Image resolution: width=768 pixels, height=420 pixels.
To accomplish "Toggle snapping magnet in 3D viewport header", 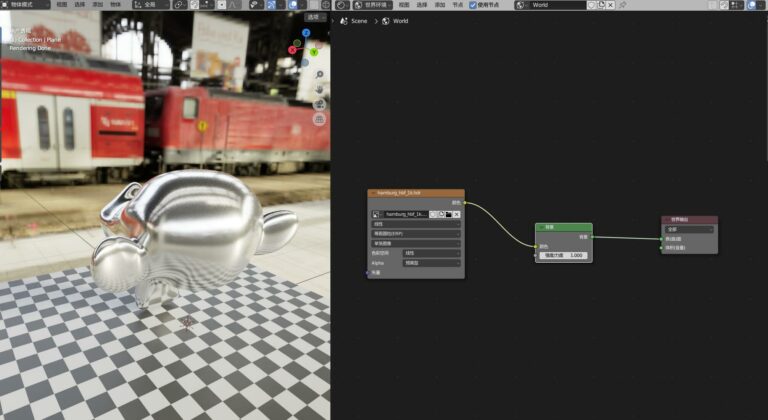I will click(x=195, y=5).
